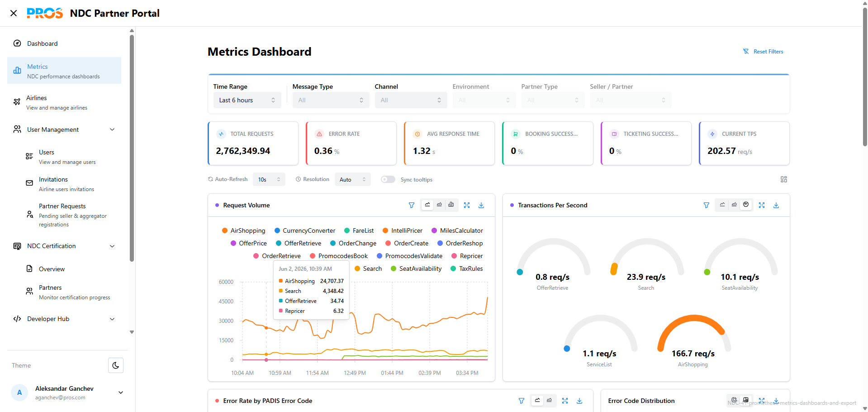
Task: Open the Time Range dropdown
Action: [247, 100]
